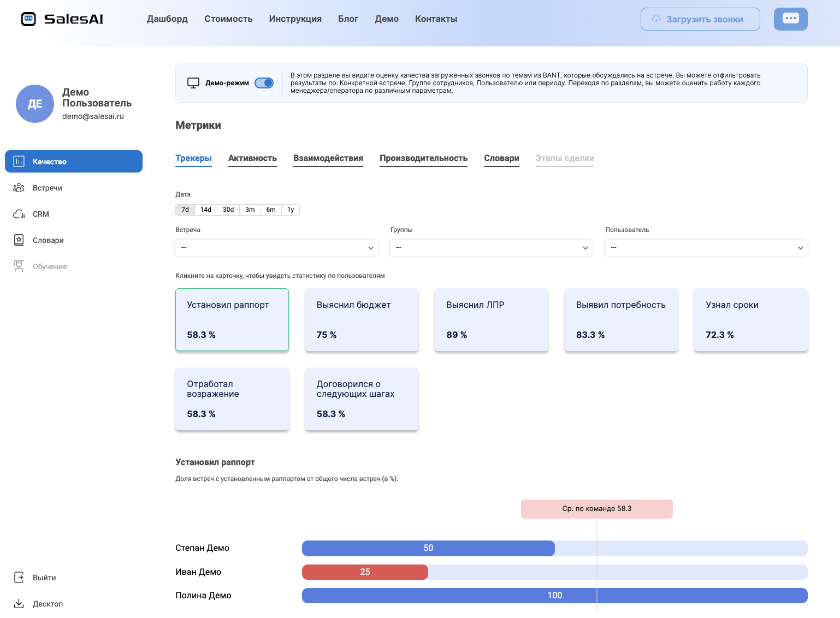Open the chat bubble icon button
This screenshot has height=618, width=840.
pos(790,19)
